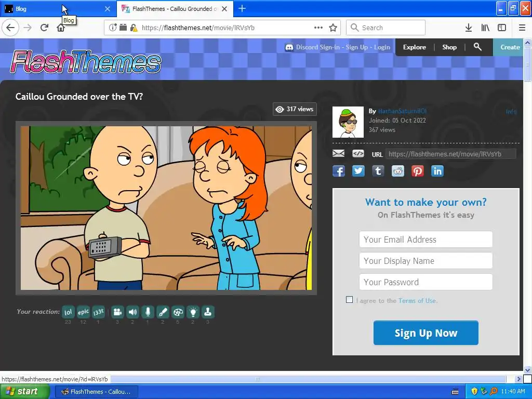Click the paint palette reaction icon
This screenshot has width=532, height=399.
[x=178, y=312]
